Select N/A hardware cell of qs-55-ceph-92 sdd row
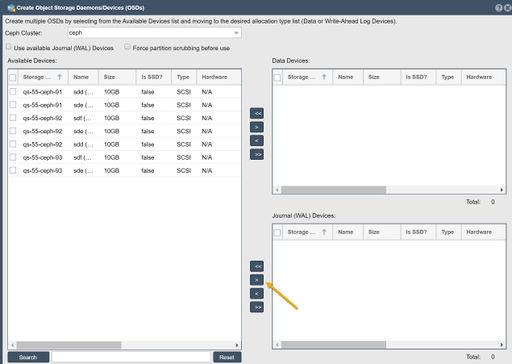The image size is (512, 364). (207, 144)
